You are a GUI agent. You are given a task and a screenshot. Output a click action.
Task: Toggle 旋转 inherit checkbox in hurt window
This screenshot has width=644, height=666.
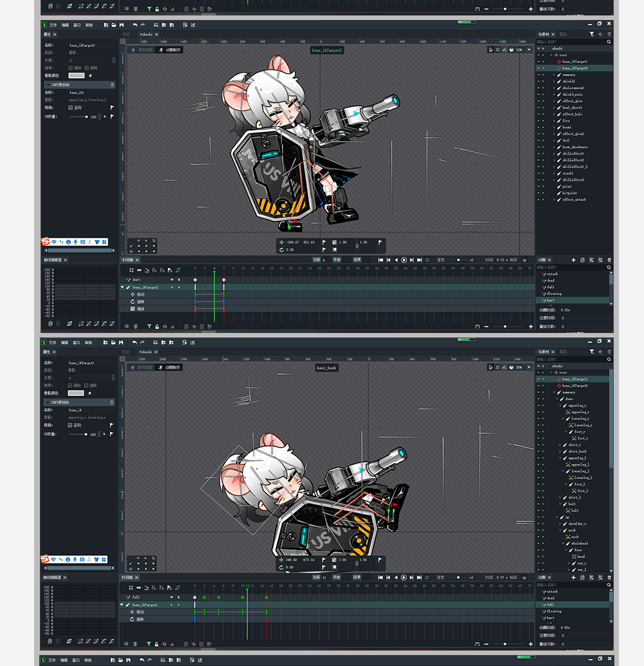coord(87,68)
